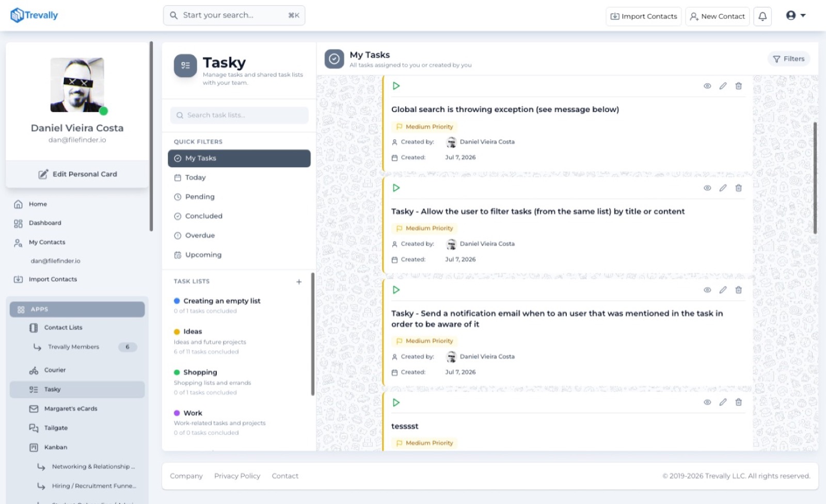Click Medium Priority tag on Global search task

[x=424, y=127]
